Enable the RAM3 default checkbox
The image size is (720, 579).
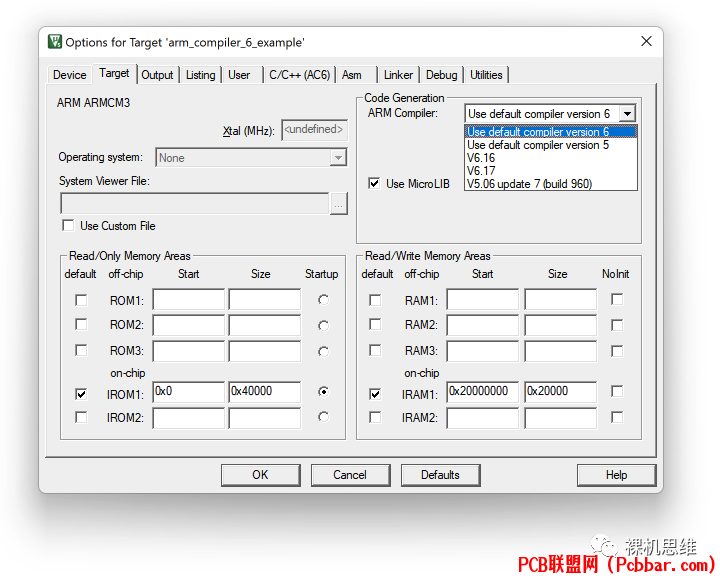pos(375,350)
